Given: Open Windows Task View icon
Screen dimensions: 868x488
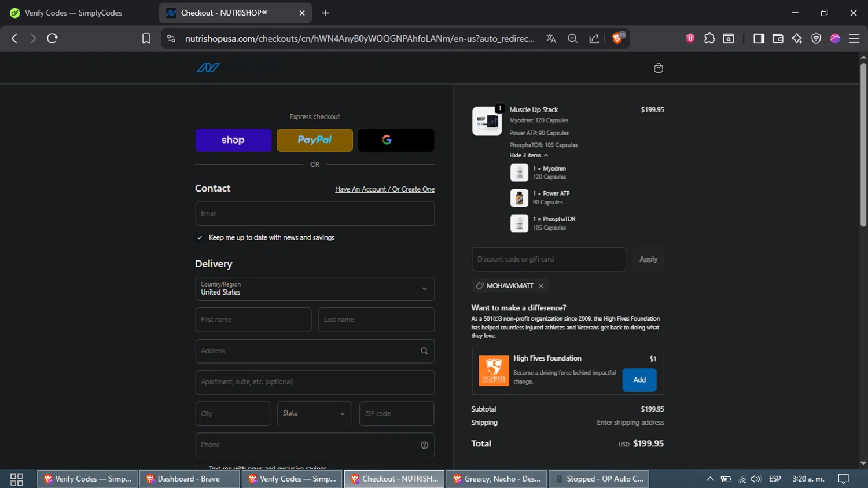Looking at the screenshot, I should coord(17,479).
